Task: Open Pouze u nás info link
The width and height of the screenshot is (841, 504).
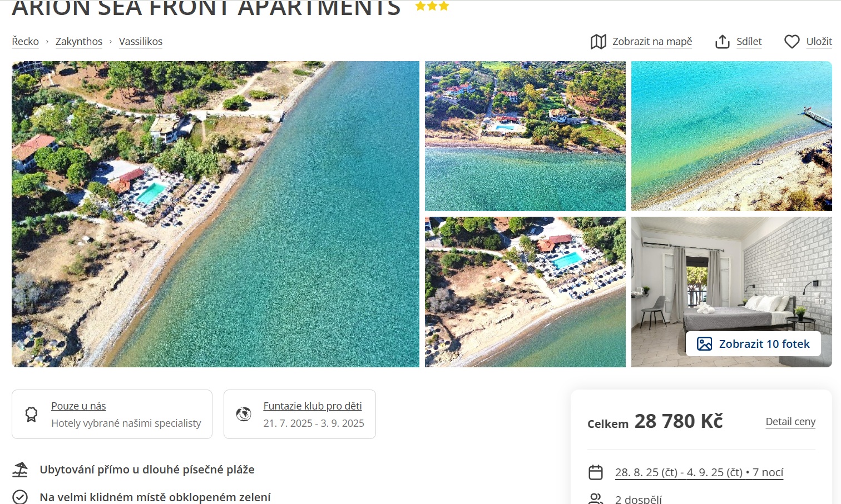Action: coord(78,406)
